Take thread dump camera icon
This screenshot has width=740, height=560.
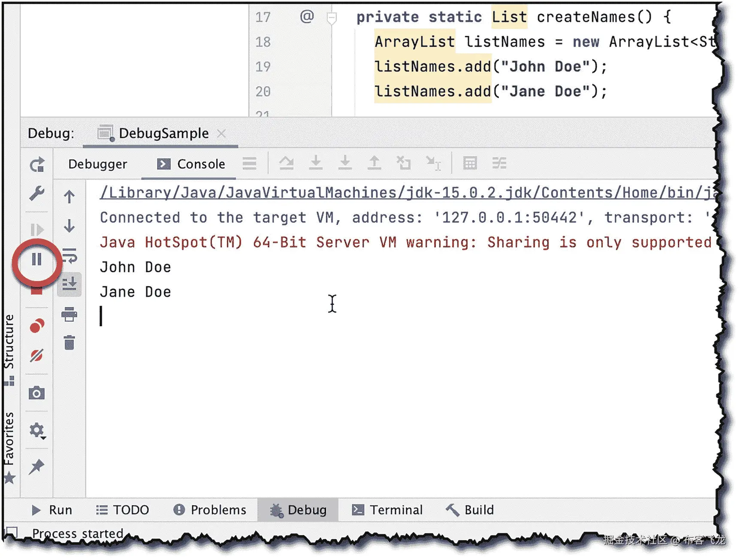tap(37, 393)
